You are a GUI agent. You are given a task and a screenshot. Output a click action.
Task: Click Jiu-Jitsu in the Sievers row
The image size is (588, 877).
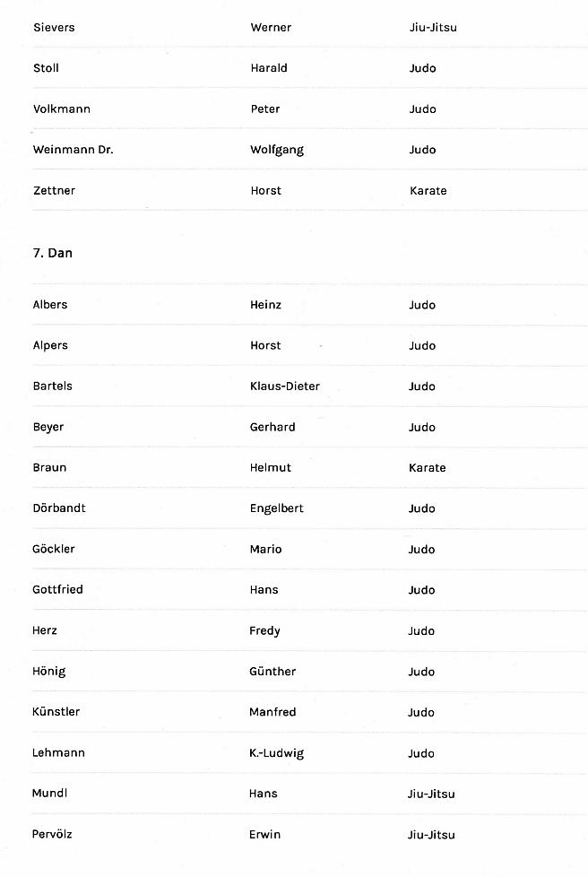[x=433, y=28]
